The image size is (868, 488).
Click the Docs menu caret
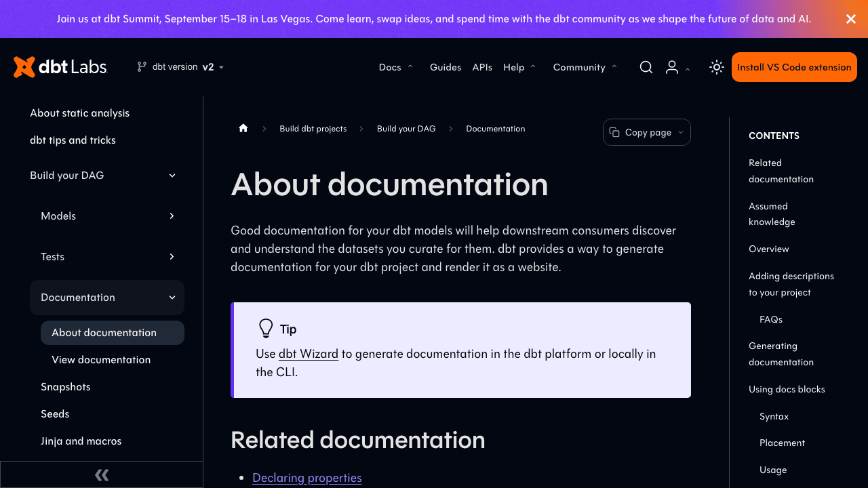410,66
